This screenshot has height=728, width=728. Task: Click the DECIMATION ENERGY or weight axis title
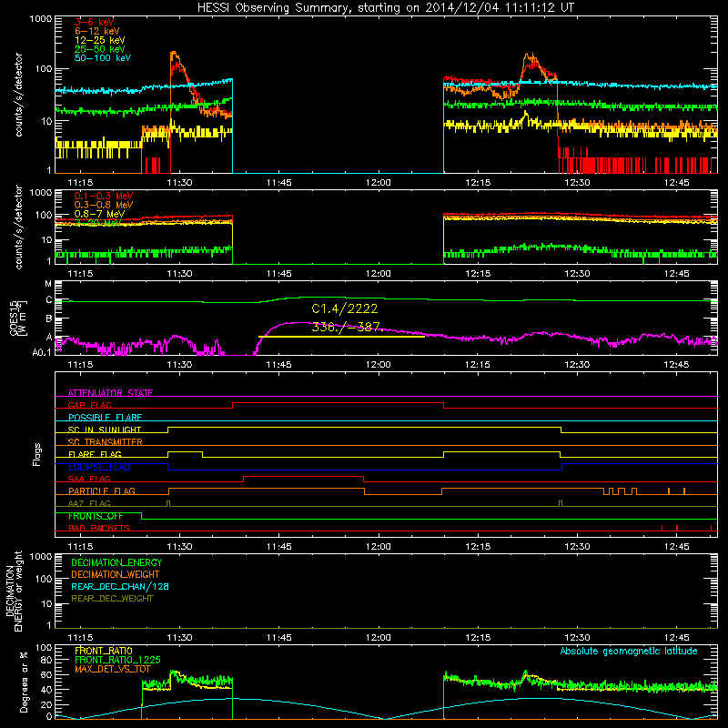point(14,591)
